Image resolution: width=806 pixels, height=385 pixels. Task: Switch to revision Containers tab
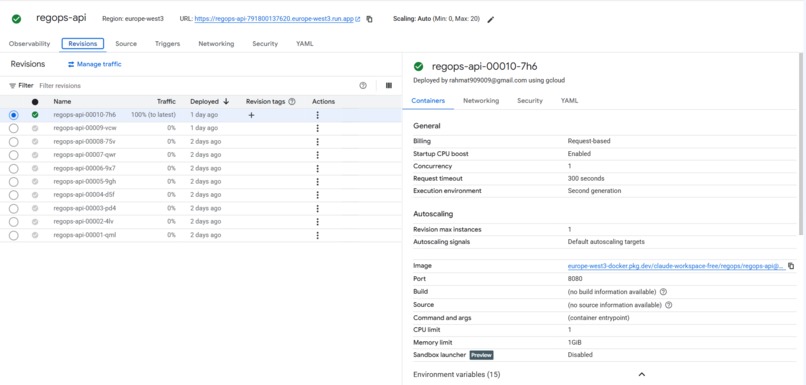428,101
